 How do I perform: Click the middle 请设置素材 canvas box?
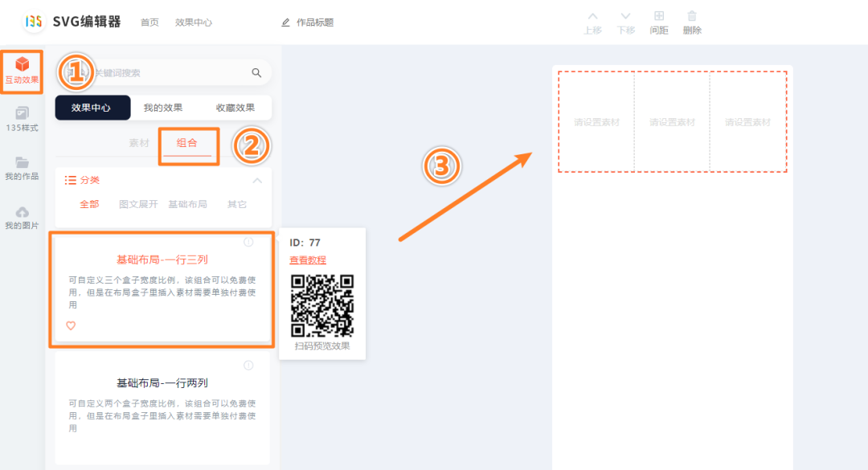(672, 122)
